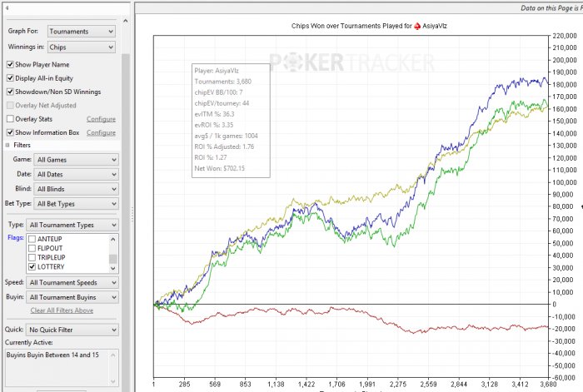The image size is (583, 392).
Task: Toggle Display All-in Equity checkbox
Action: [x=10, y=78]
